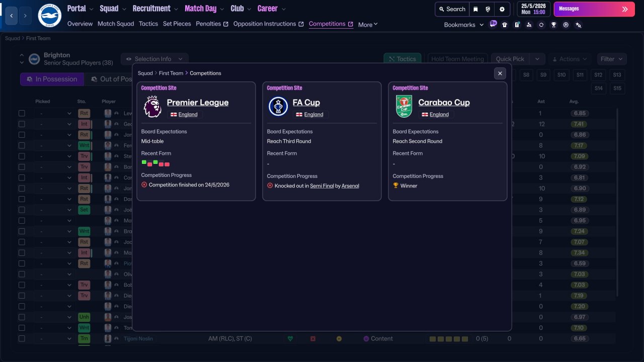Go forward with the right arrow button

point(25,16)
